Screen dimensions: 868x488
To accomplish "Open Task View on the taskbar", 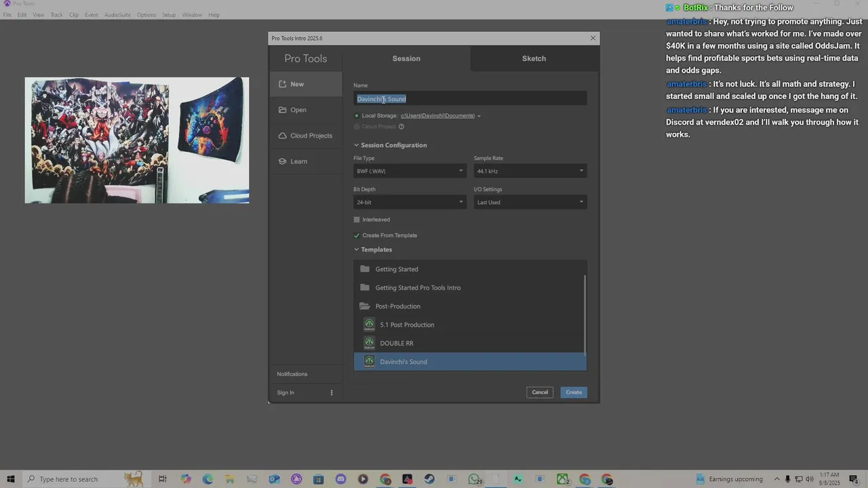I will point(163,479).
